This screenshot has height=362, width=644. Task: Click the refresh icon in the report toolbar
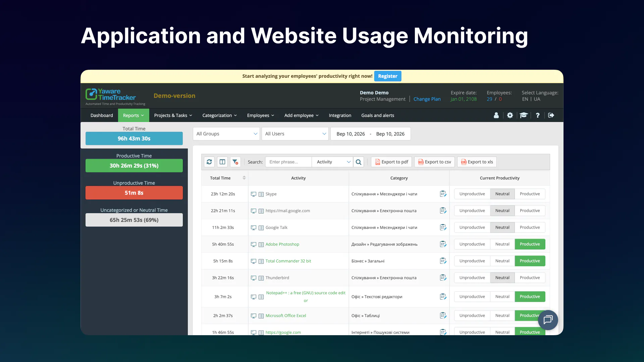[x=209, y=162]
